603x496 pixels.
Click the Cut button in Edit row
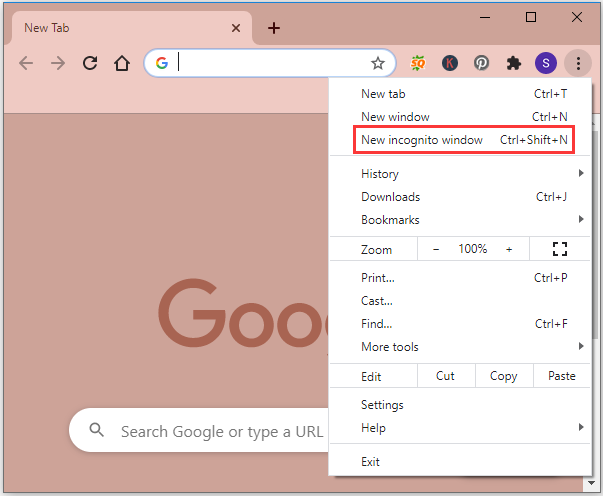pos(446,376)
